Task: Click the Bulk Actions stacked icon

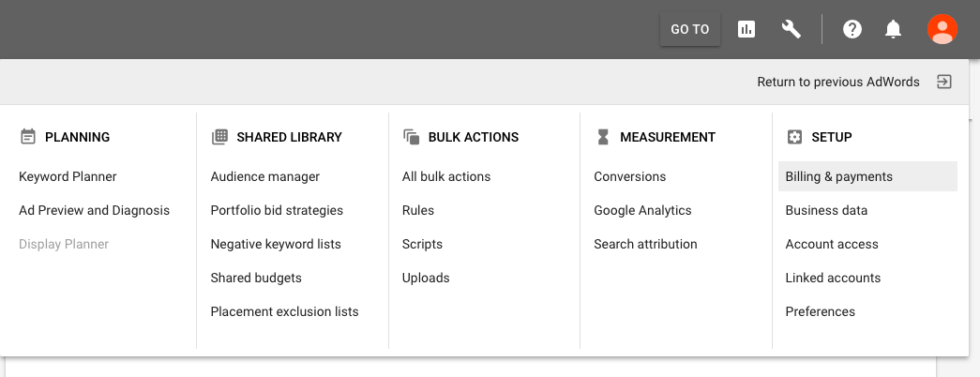Action: click(x=411, y=137)
